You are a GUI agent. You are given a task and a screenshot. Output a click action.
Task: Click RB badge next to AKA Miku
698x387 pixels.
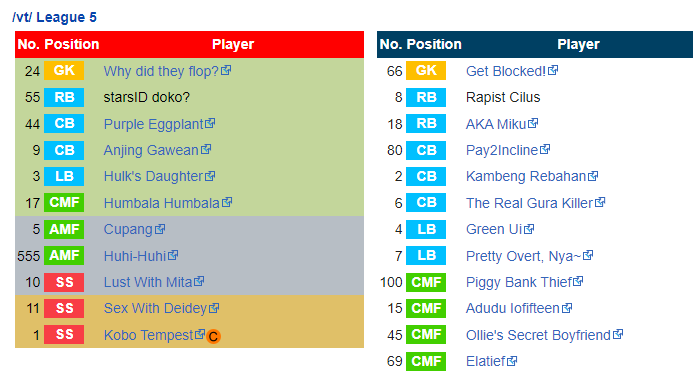[x=426, y=123]
